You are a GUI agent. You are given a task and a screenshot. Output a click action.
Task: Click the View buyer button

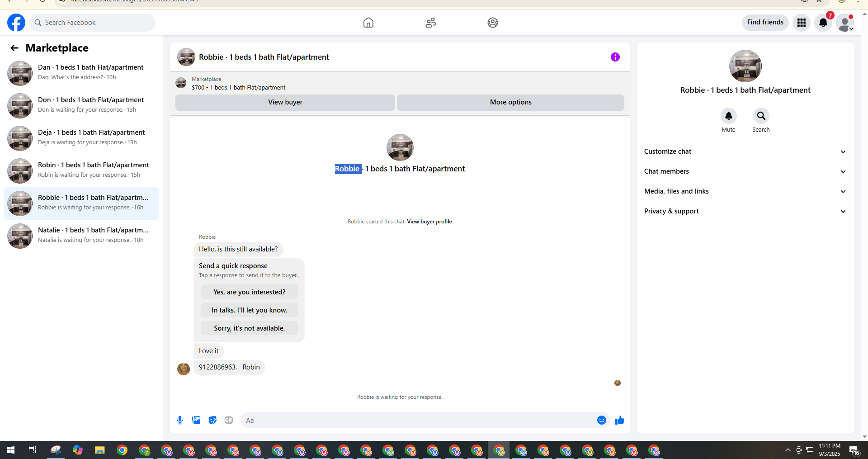point(285,102)
